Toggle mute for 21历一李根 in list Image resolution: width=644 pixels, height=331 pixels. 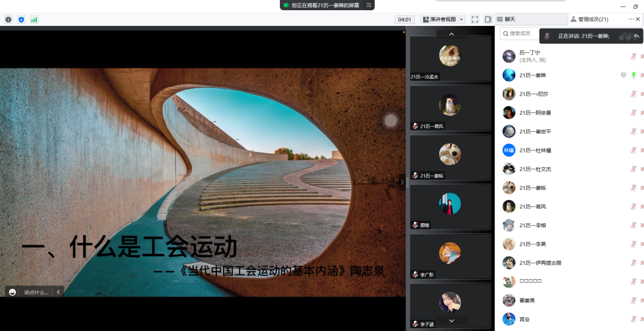click(633, 225)
